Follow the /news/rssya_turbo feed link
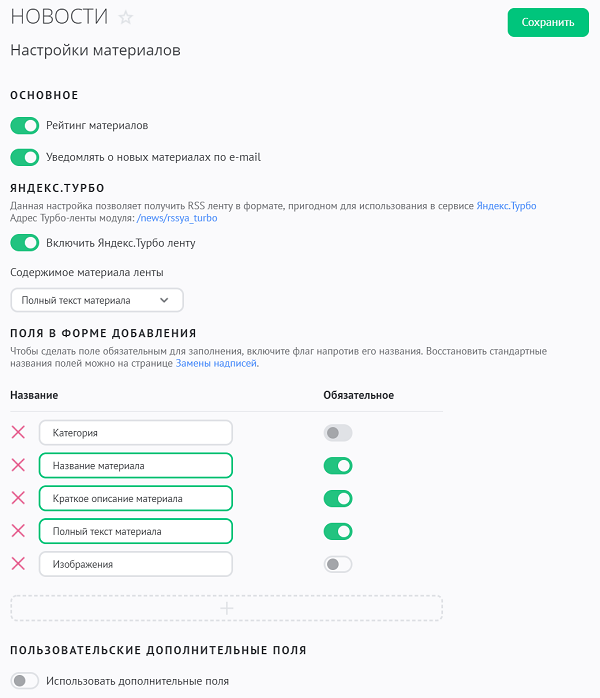This screenshot has height=698, width=600. pyautogui.click(x=176, y=218)
